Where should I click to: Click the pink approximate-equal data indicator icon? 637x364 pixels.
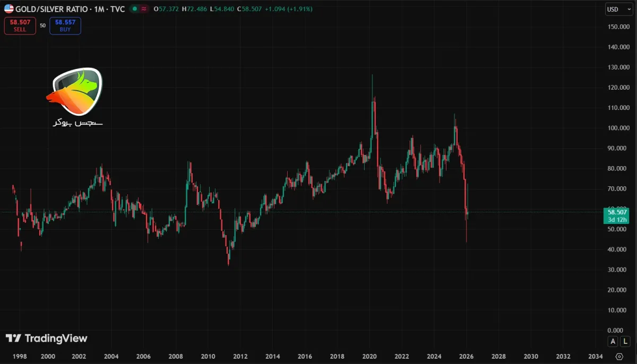pos(144,9)
